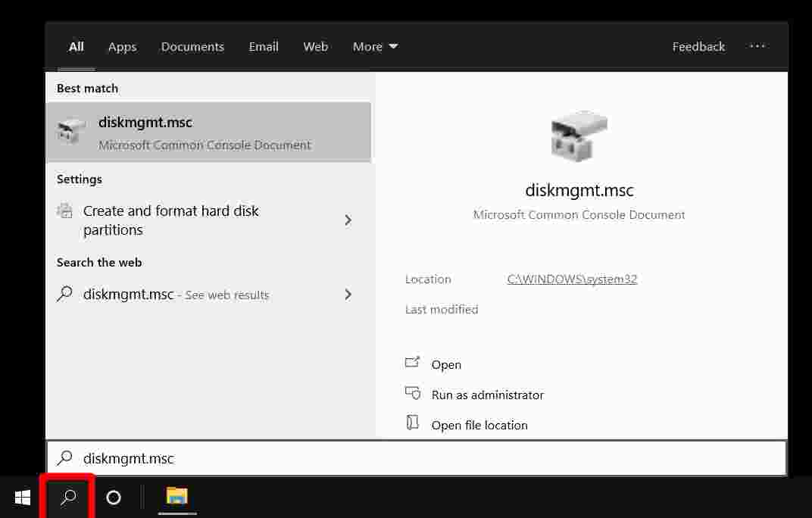Click the three-dot options icon
This screenshot has height=518, width=812.
(x=757, y=46)
